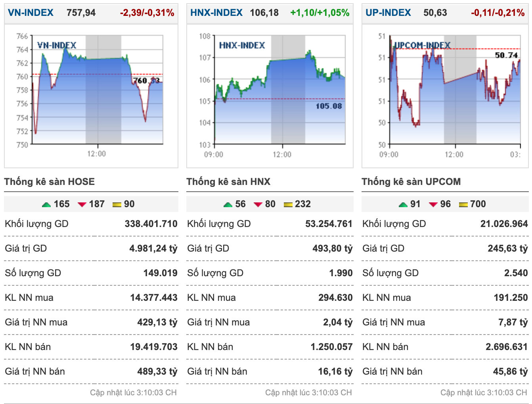The width and height of the screenshot is (532, 404).
Task: Click the HNX-INDEX intraday chart
Action: [x=270, y=95]
